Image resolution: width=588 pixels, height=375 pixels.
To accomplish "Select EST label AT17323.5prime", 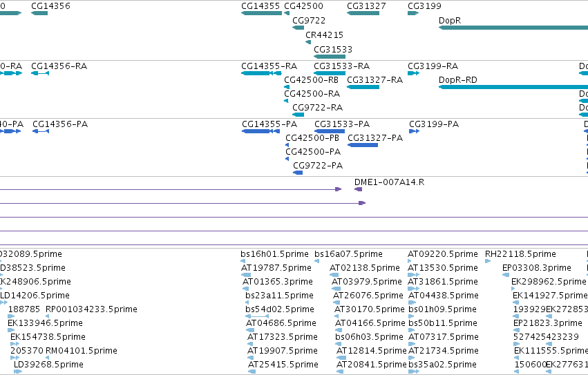I will [x=283, y=337].
